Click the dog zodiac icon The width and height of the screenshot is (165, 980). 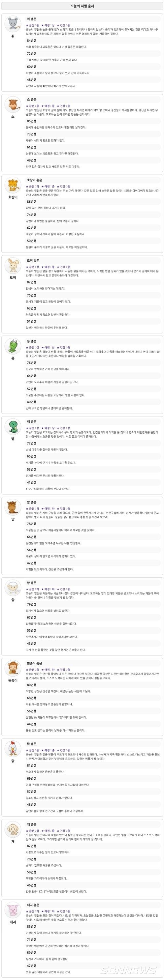13,830
